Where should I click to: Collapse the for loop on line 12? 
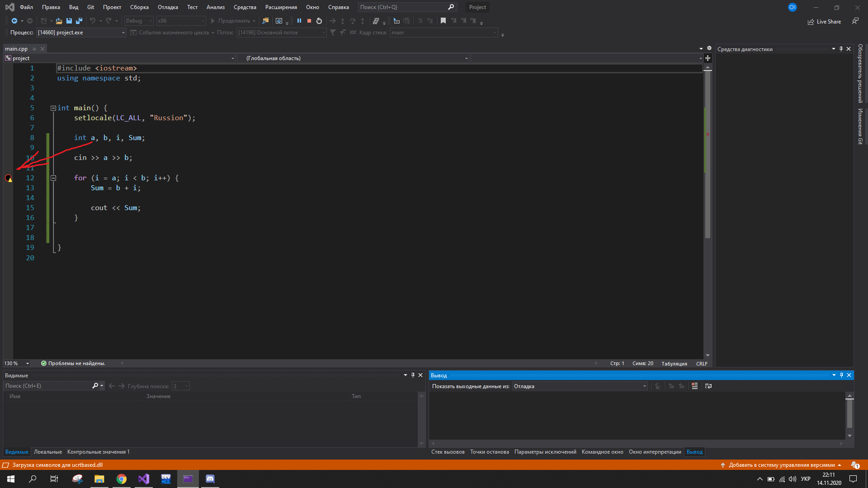click(x=53, y=178)
